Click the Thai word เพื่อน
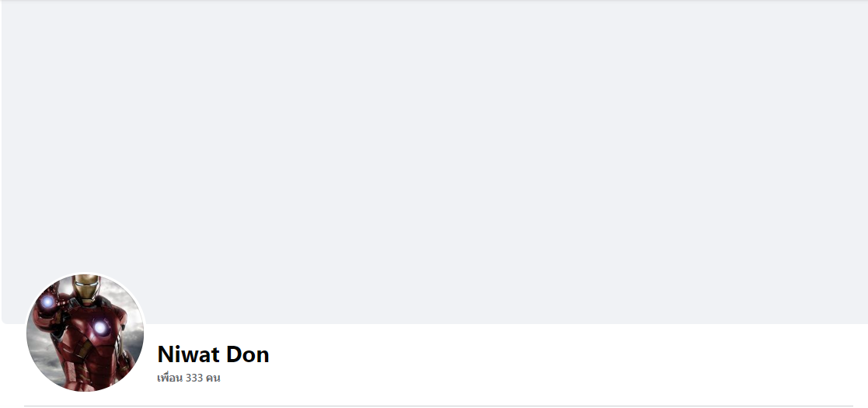 [x=170, y=378]
